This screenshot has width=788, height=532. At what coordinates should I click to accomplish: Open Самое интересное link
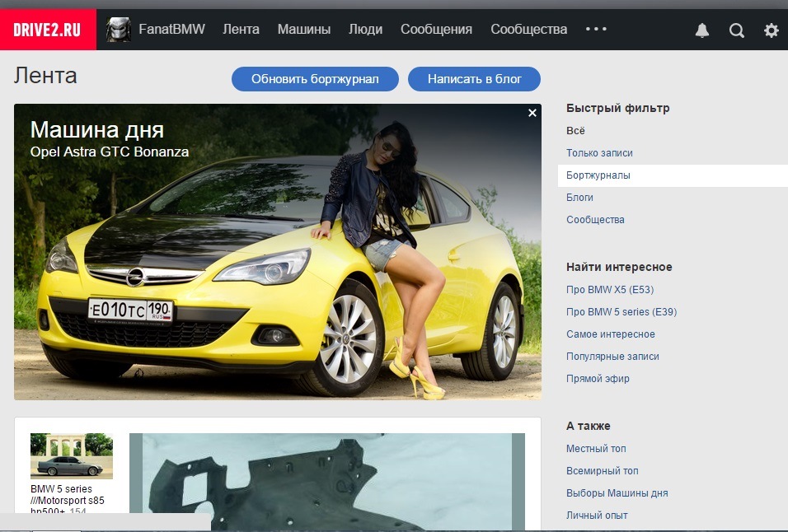tap(611, 334)
